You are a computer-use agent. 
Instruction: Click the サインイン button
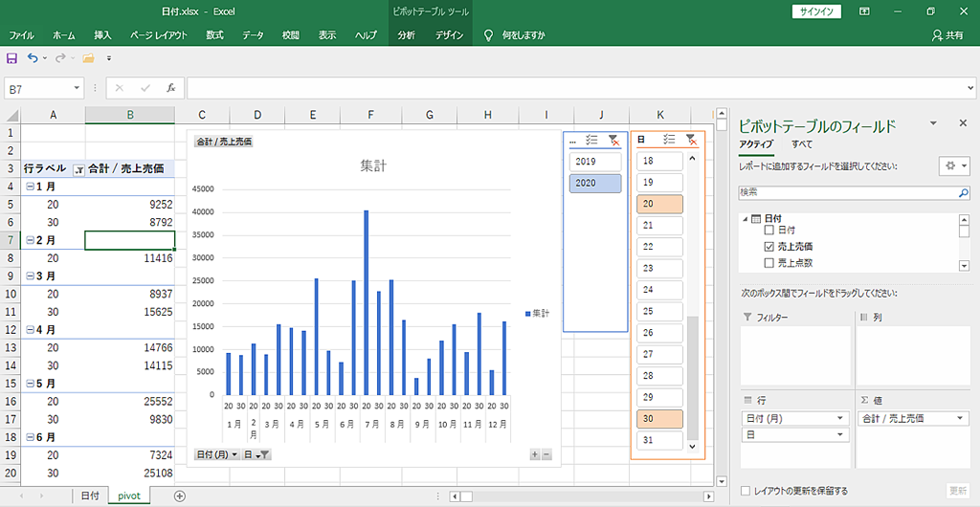point(816,11)
